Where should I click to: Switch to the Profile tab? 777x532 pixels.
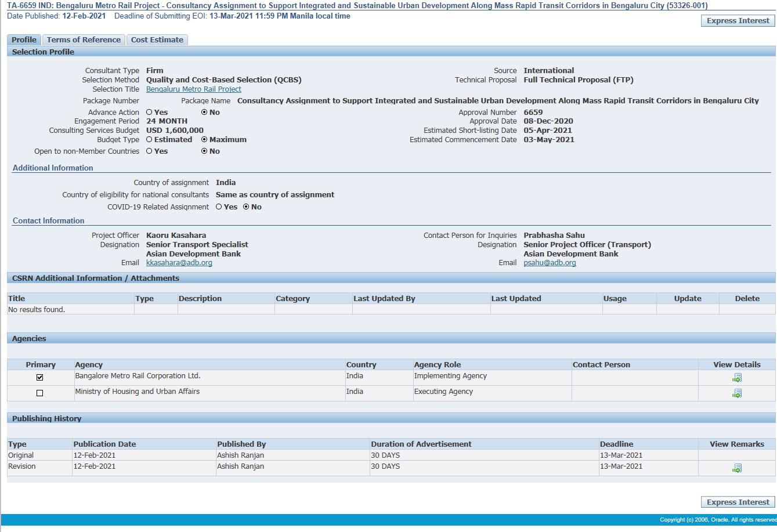pos(24,39)
